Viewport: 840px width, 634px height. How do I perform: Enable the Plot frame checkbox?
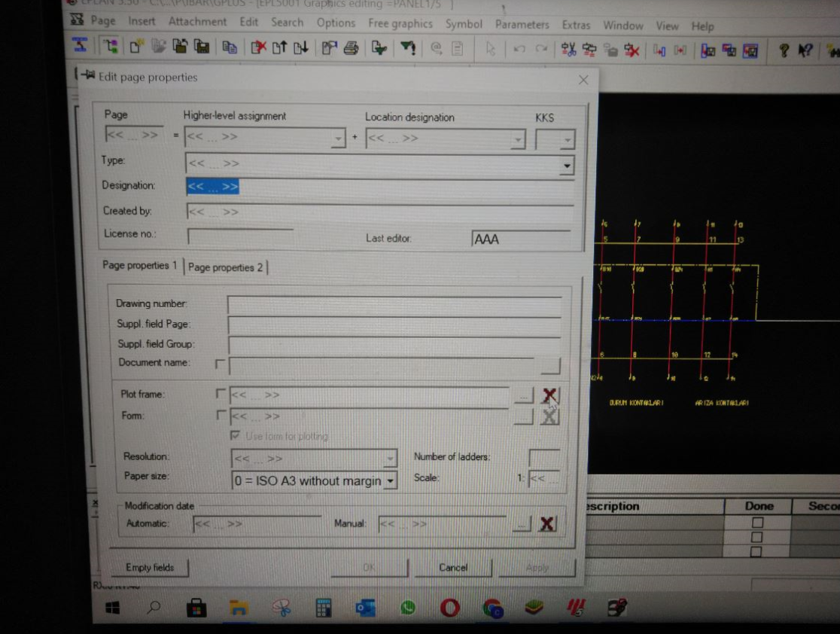[x=221, y=394]
